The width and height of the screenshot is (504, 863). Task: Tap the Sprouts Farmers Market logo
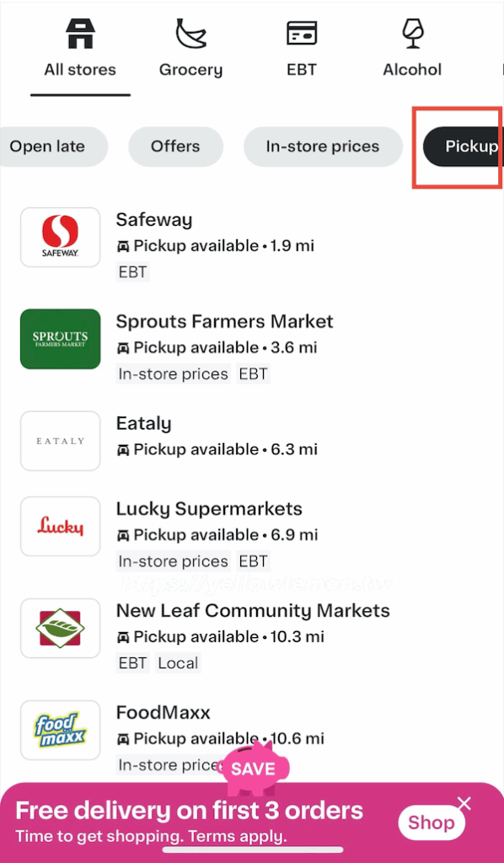[61, 339]
